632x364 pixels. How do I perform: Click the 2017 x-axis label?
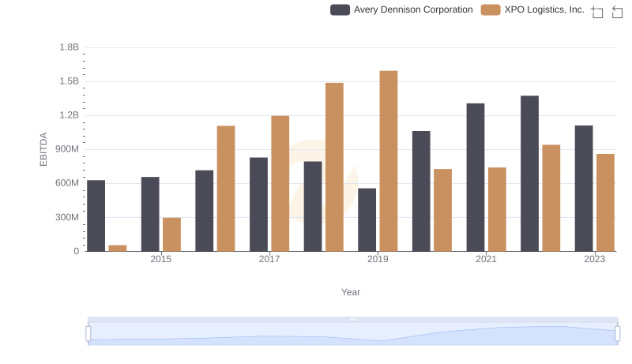tap(269, 259)
